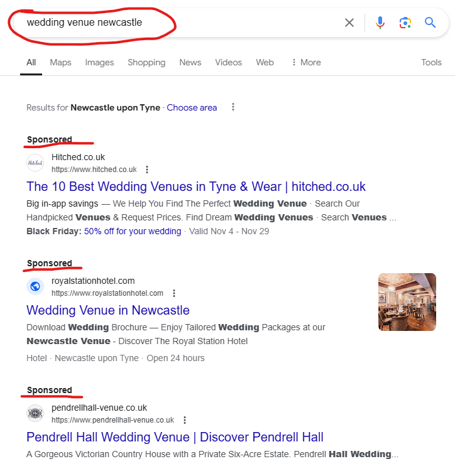
Task: Open three-dot menu for Pendrell Hall ad
Action: pos(185,420)
